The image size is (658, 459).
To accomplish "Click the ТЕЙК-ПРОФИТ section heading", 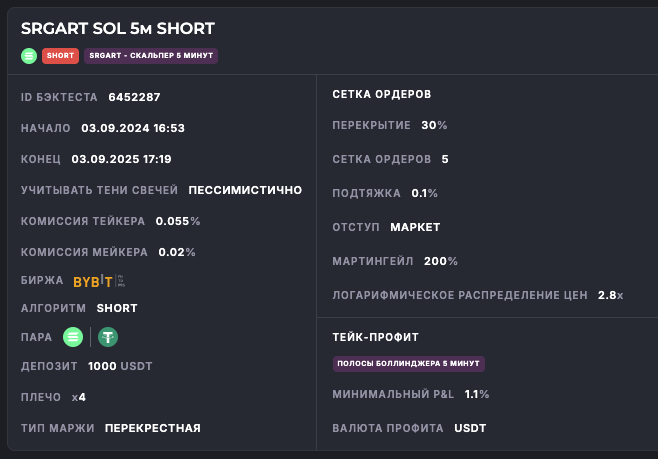I will (375, 337).
